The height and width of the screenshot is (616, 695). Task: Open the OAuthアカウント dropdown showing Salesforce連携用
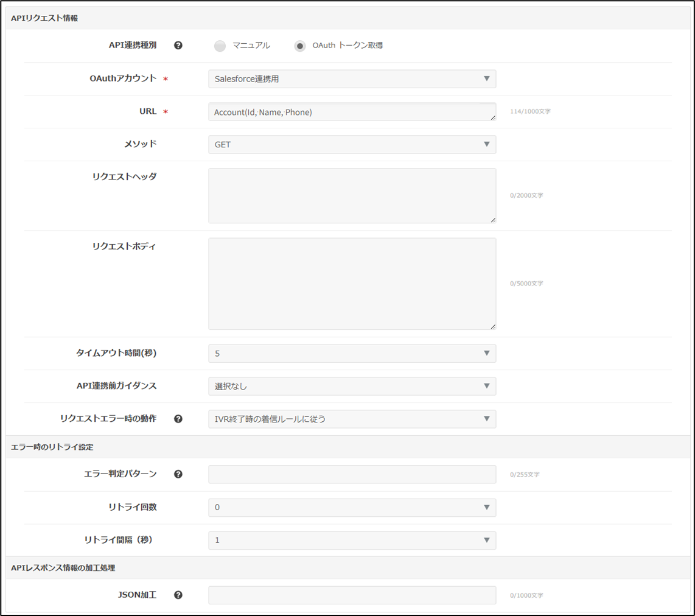[x=352, y=79]
